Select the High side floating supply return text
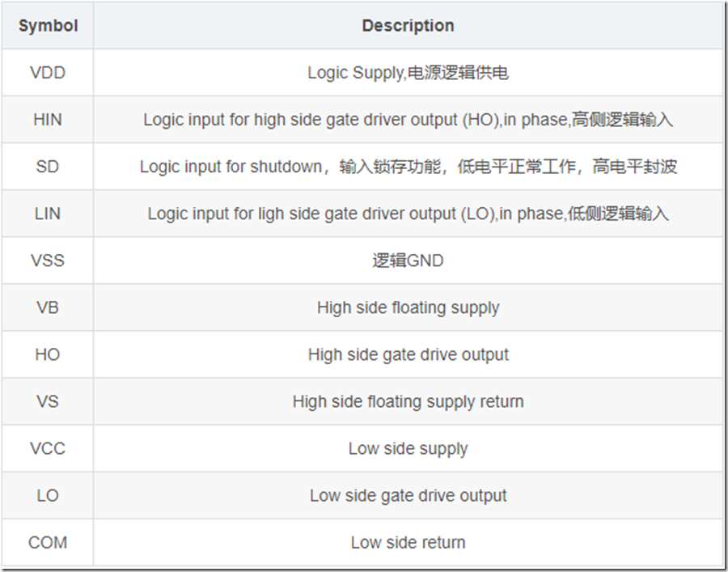Viewport: 728px width, 572px height. point(408,401)
